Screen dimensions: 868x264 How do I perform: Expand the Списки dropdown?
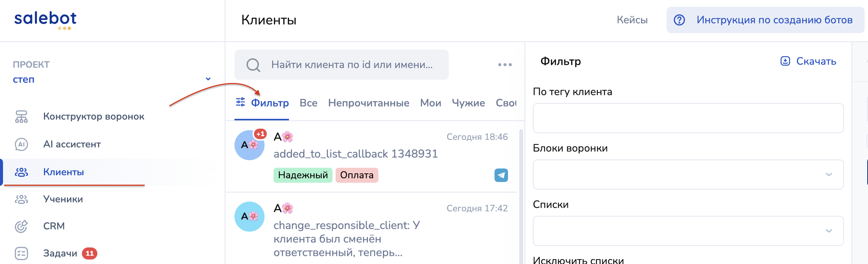(688, 231)
